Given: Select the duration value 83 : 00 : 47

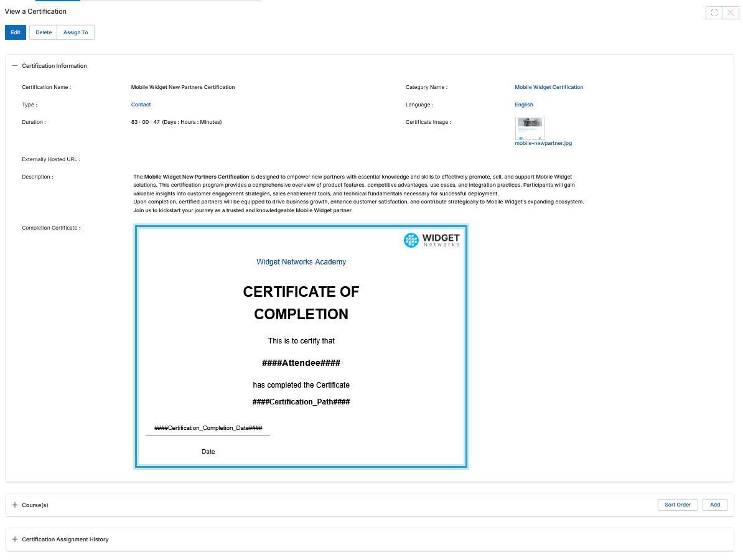Looking at the screenshot, I should [146, 122].
